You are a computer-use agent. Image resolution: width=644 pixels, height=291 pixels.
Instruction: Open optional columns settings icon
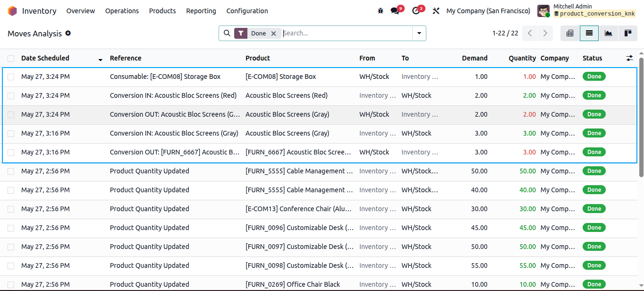(x=629, y=58)
